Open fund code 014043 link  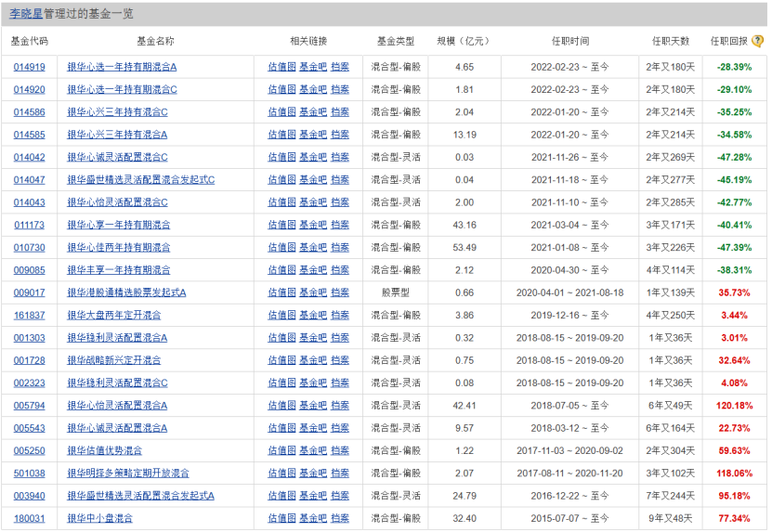(29, 202)
